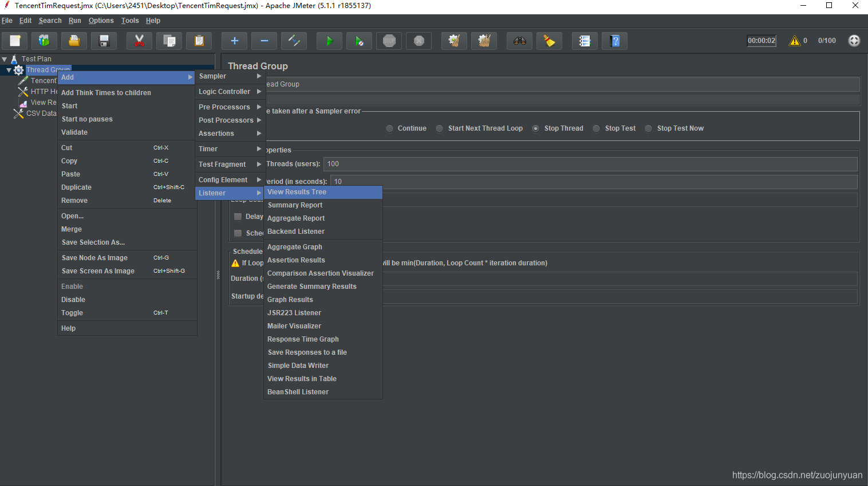This screenshot has height=486, width=868.
Task: Choose Summary Report from listener list
Action: pos(323,205)
